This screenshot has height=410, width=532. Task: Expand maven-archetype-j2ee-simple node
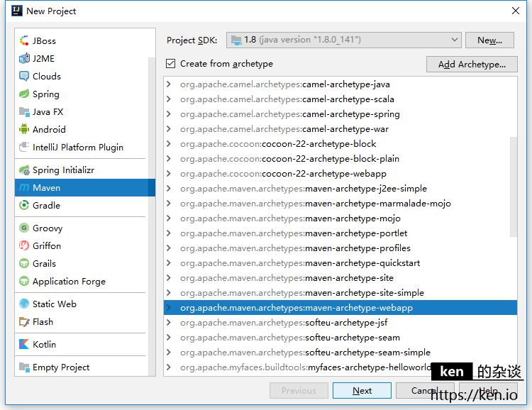click(169, 189)
